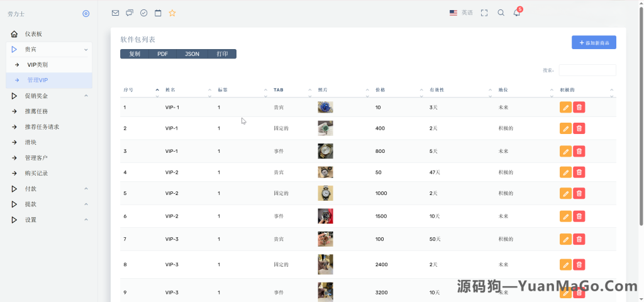Open 滑块 sidebar item
644x302 pixels.
coord(49,143)
